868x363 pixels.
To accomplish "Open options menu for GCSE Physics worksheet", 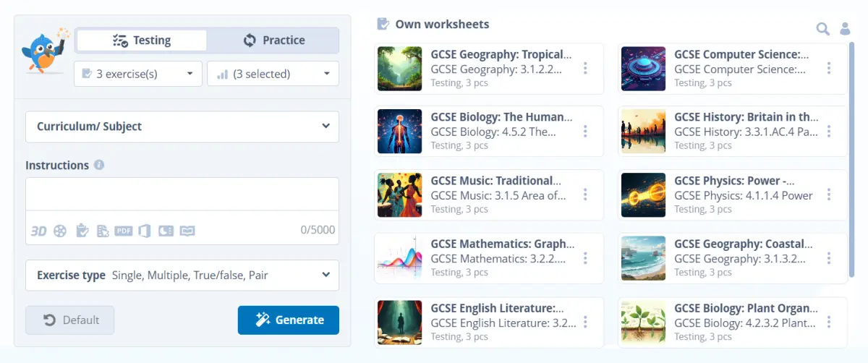I will (829, 195).
